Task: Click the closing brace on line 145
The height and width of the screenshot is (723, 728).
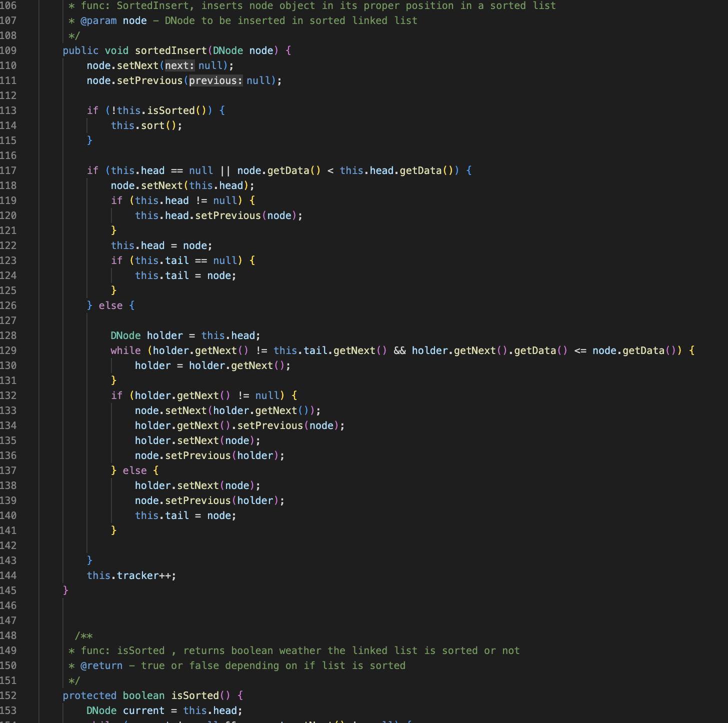Action: 65,590
